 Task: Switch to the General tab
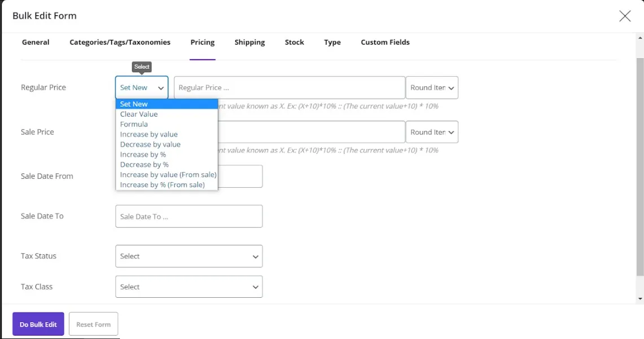[x=36, y=42]
